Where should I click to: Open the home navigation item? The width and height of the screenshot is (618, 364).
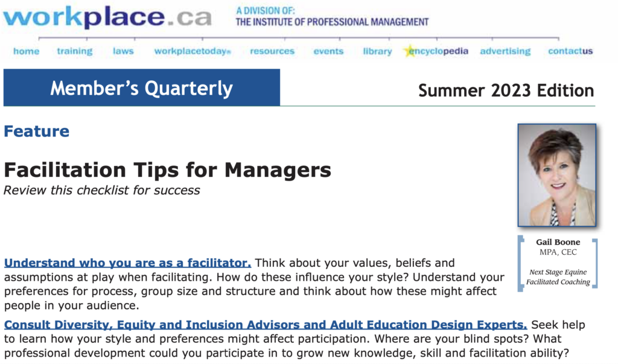coord(26,51)
